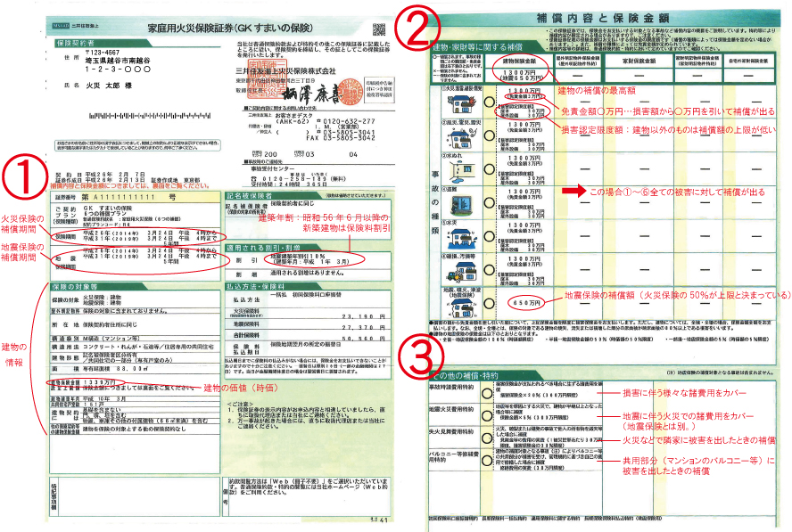Click the structure class M構造(マンション等)
Image resolution: width=792 pixels, height=532 pixels.
pyautogui.click(x=111, y=338)
